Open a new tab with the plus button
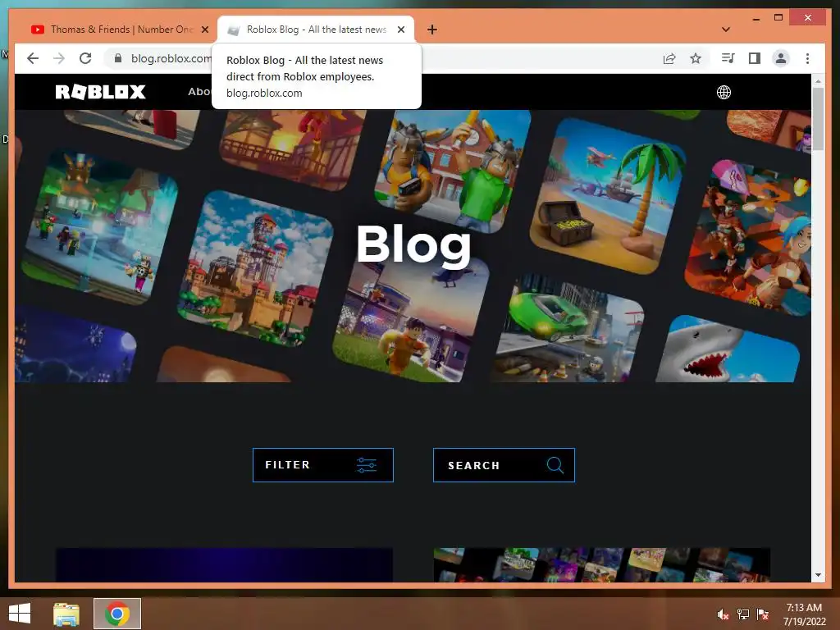 click(x=431, y=30)
